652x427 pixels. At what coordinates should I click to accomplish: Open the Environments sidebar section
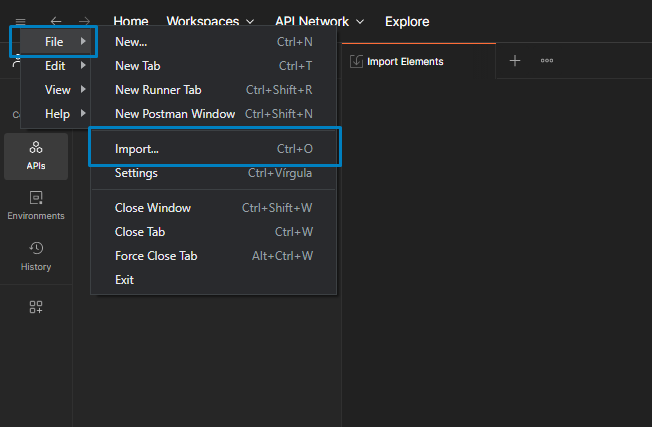[36, 206]
